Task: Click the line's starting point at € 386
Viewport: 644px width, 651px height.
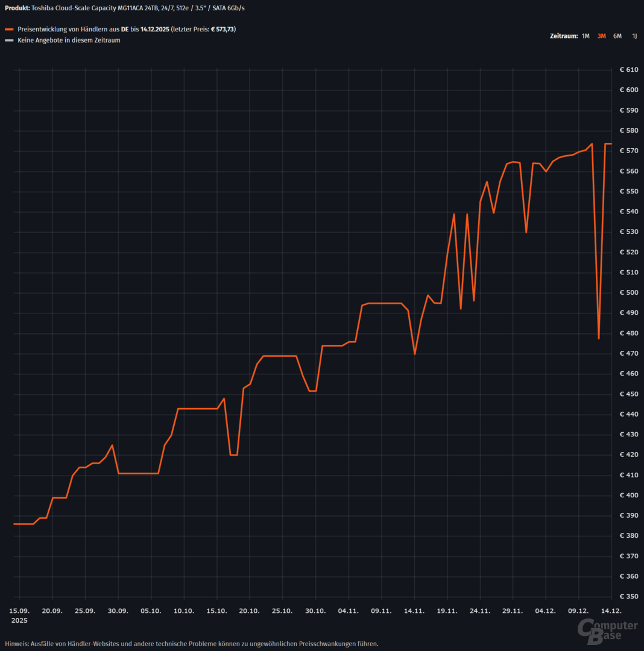Action: (14, 524)
